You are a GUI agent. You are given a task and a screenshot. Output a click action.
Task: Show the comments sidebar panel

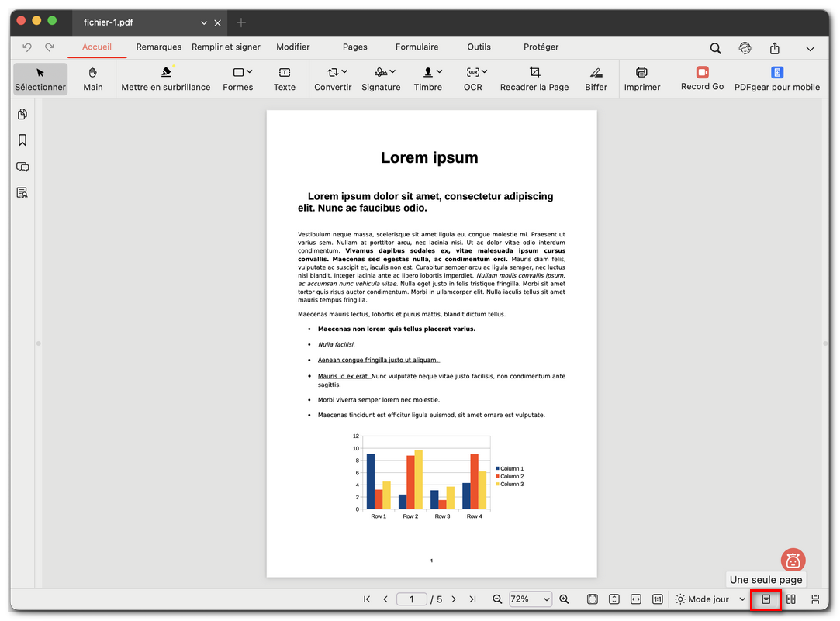pyautogui.click(x=22, y=167)
